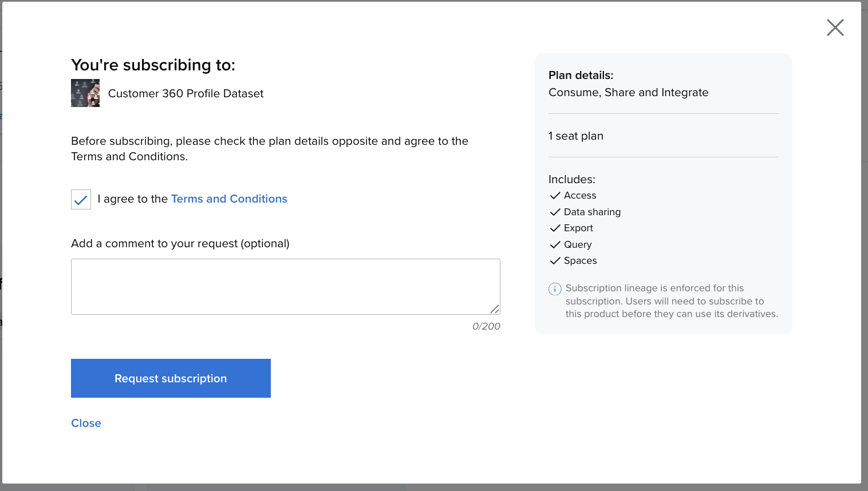This screenshot has width=868, height=491.
Task: Click the Customer 360 Profile Dataset thumbnail
Action: pos(85,93)
